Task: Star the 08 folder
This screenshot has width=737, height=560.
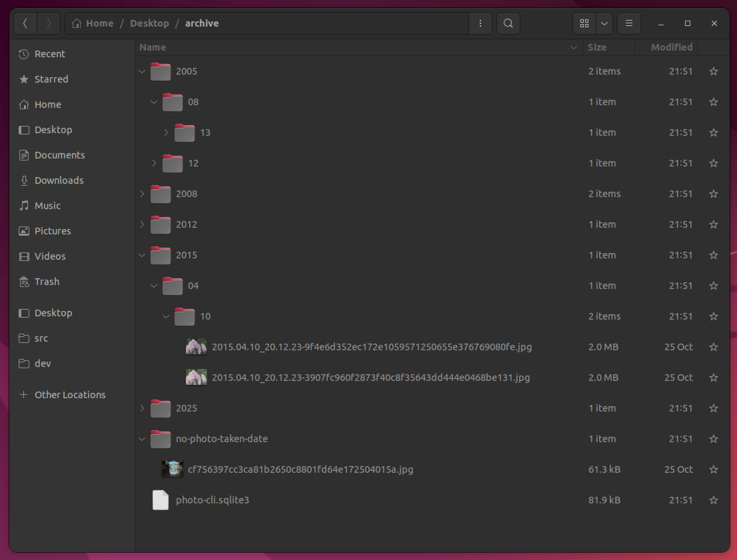Action: [x=714, y=102]
